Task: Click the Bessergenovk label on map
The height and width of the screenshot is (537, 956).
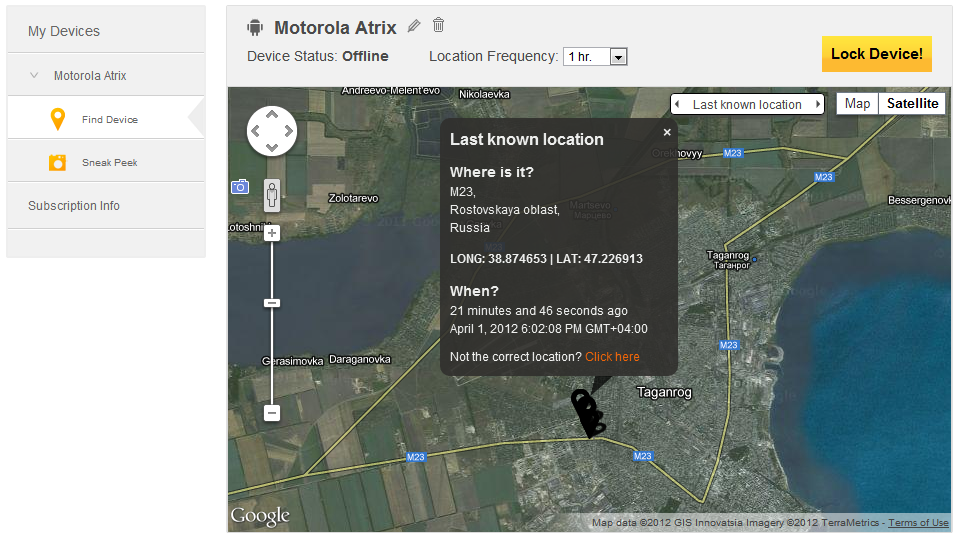Action: 919,200
